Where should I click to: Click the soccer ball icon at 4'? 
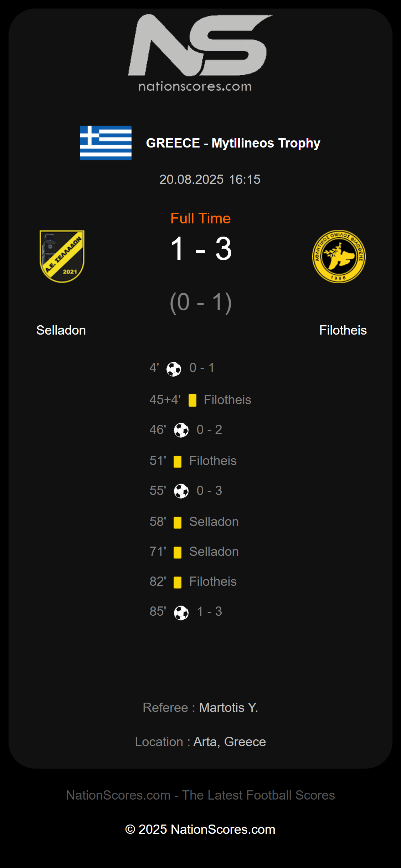click(x=174, y=369)
